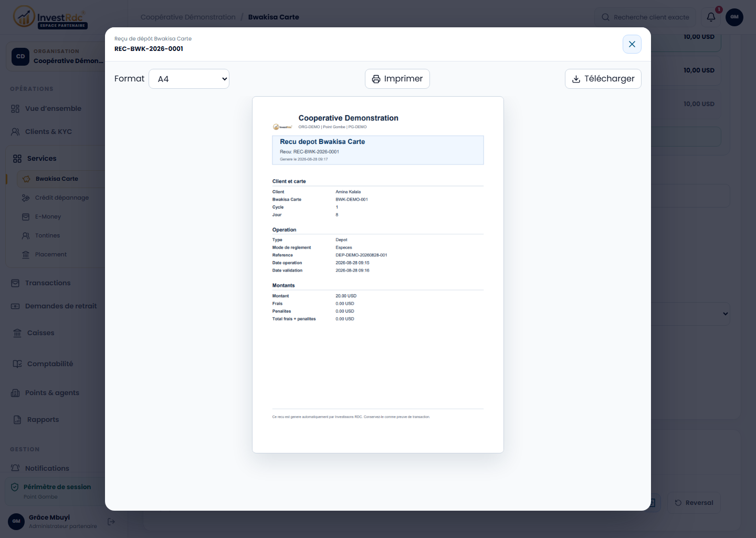Click the Clients & KYC people icon
Screen dimensions: 756x538
tap(15, 132)
